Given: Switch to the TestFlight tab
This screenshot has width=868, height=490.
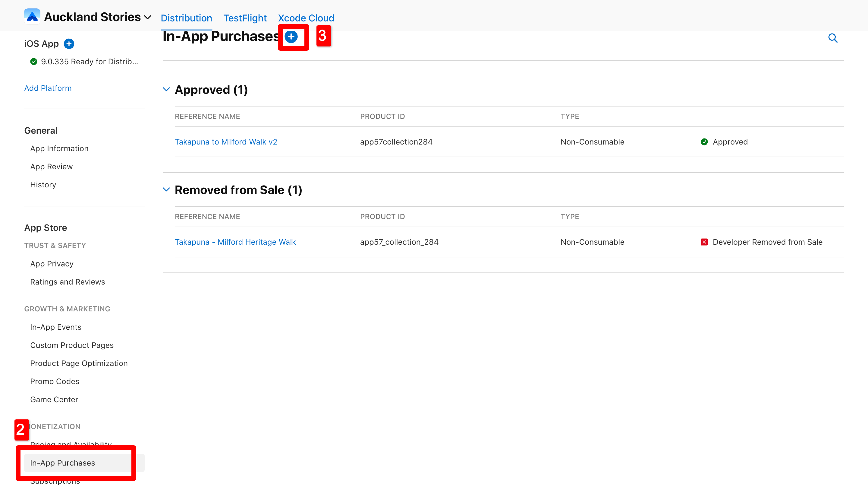Looking at the screenshot, I should [x=245, y=18].
